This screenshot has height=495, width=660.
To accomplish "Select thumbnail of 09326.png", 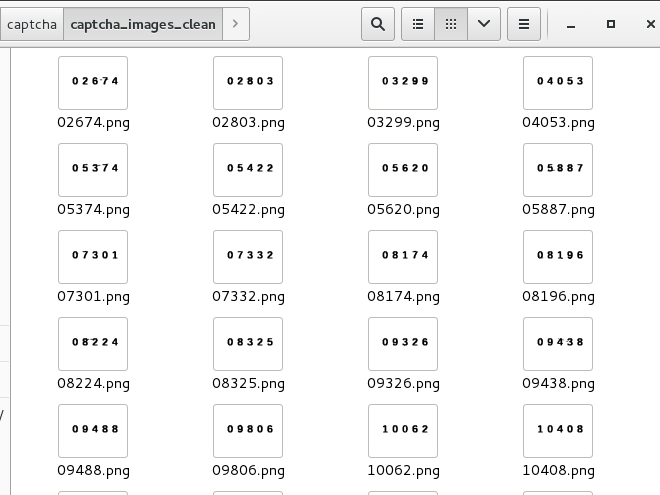I will point(403,344).
